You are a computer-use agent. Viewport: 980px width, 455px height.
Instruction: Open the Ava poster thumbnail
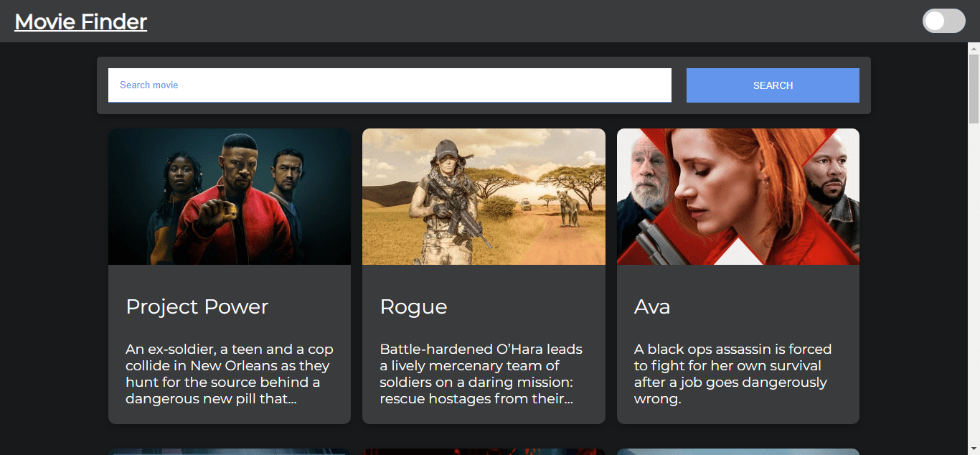(738, 197)
